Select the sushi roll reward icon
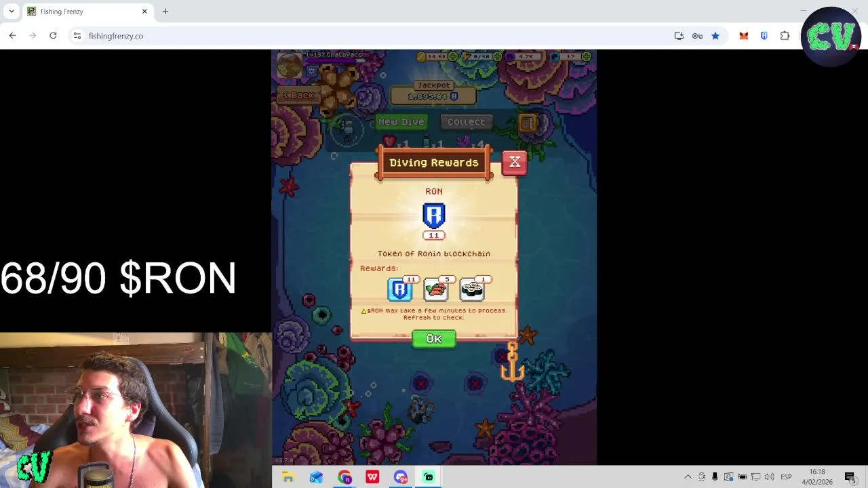868x488 pixels. pos(472,289)
